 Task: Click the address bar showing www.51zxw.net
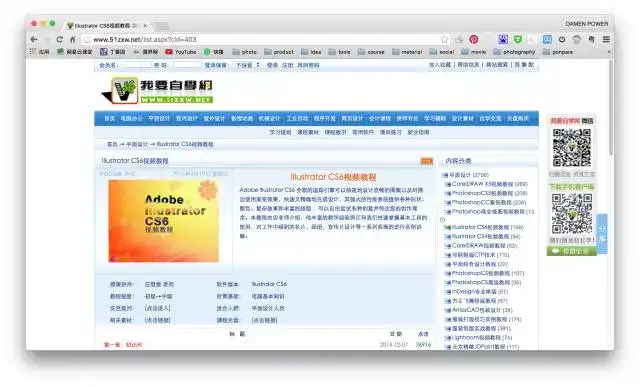261,40
